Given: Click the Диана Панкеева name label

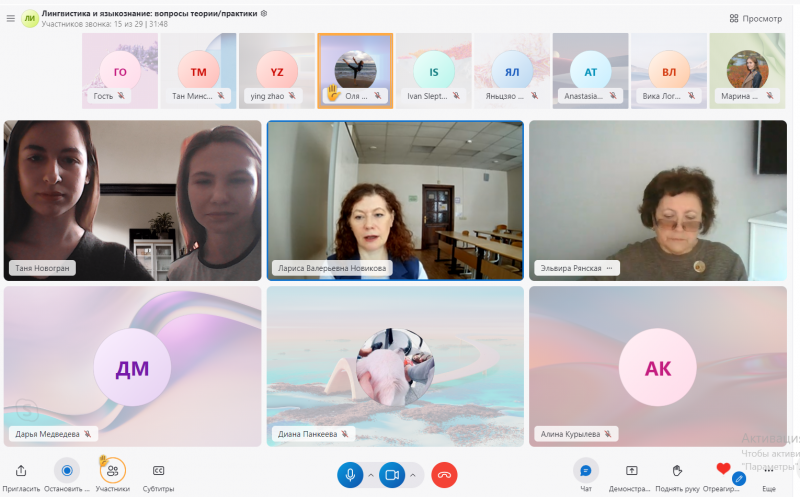Looking at the screenshot, I should click(x=308, y=434).
